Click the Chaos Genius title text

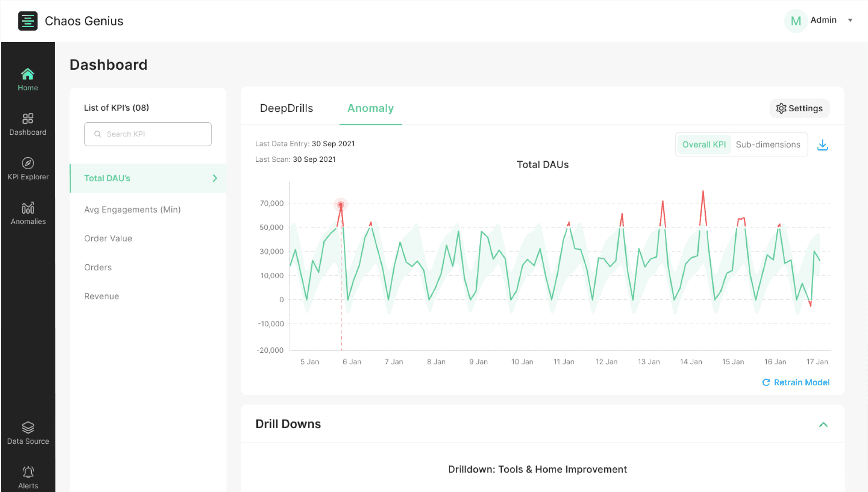[84, 21]
